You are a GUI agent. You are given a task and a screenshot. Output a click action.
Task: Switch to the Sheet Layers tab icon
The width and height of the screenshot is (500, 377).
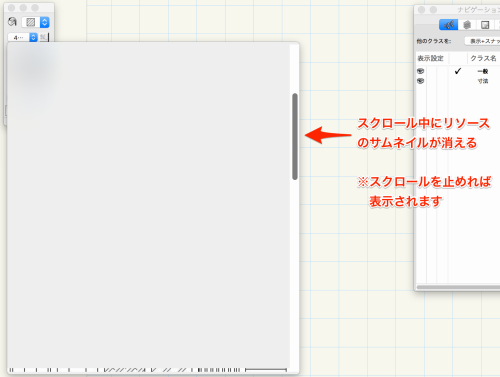pos(485,25)
